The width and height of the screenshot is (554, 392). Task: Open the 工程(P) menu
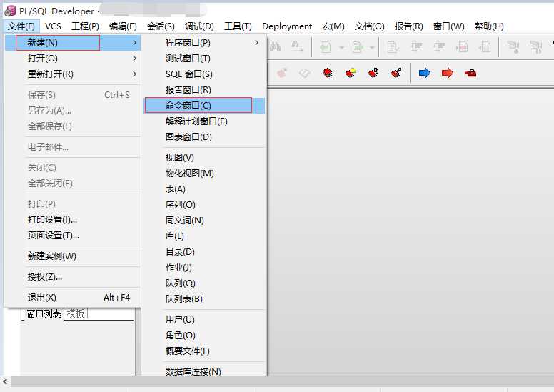(x=85, y=26)
